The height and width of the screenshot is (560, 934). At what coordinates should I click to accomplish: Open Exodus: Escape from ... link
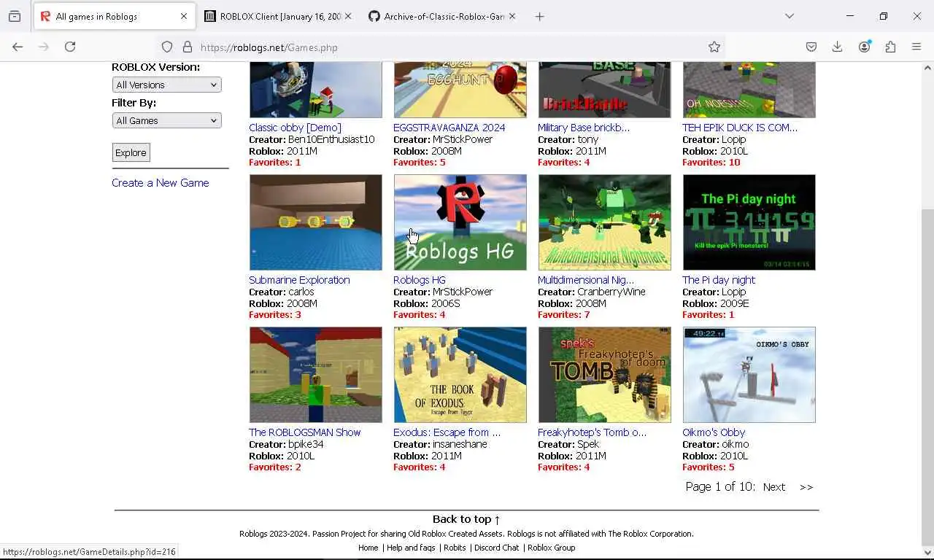pos(447,432)
